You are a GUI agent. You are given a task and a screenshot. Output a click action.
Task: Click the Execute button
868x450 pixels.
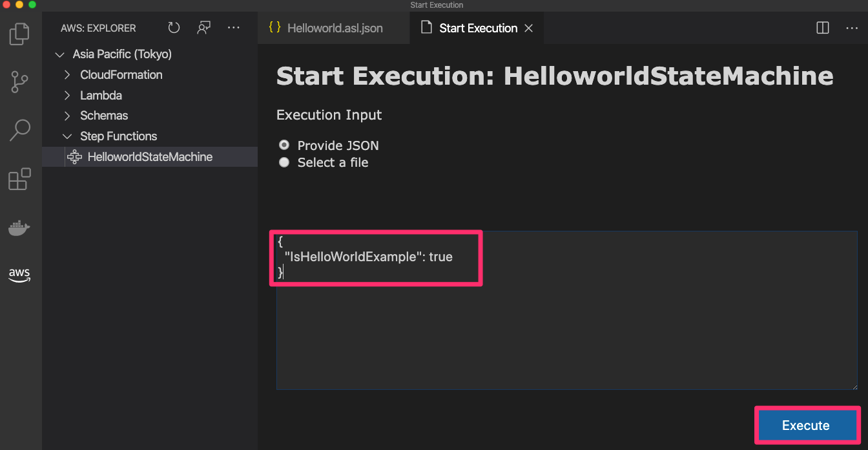807,425
